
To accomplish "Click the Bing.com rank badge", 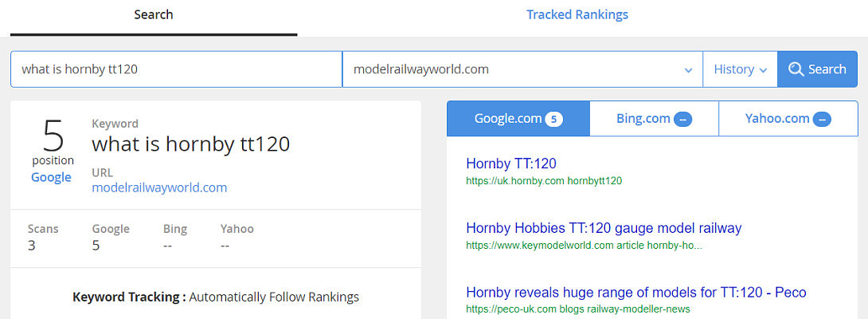I will tap(682, 120).
